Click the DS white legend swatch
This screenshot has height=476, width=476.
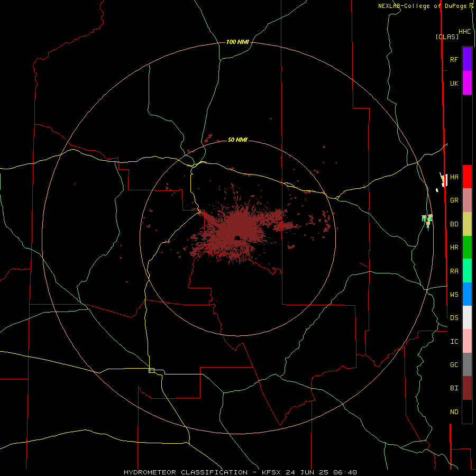[x=467, y=317]
